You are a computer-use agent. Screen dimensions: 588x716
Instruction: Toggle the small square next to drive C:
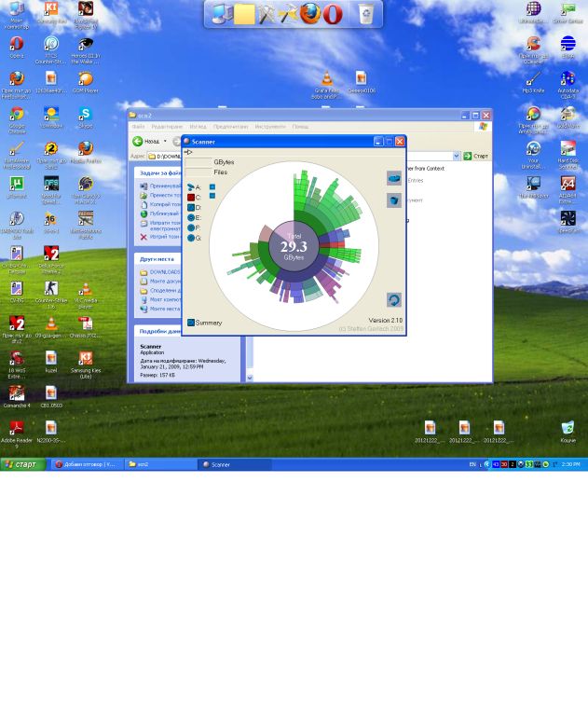pos(212,197)
